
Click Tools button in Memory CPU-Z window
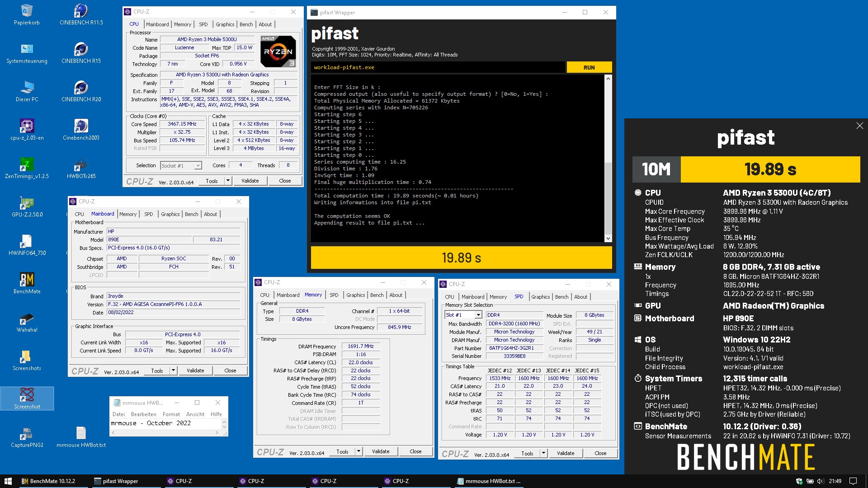coord(342,451)
